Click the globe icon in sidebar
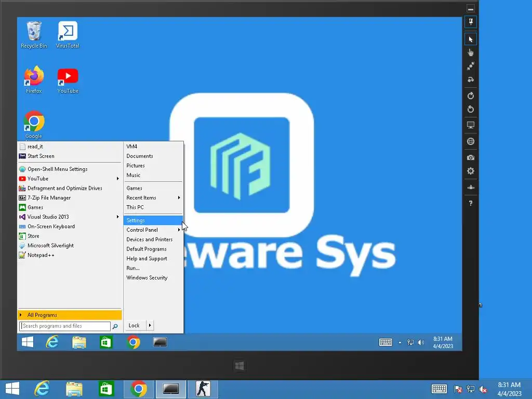Viewport: 532px width, 399px height. coord(471,141)
